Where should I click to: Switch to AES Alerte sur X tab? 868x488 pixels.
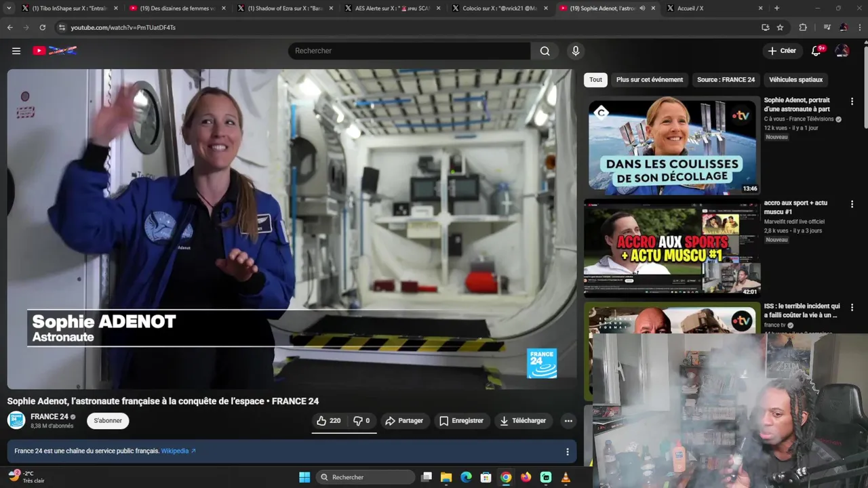tap(392, 8)
